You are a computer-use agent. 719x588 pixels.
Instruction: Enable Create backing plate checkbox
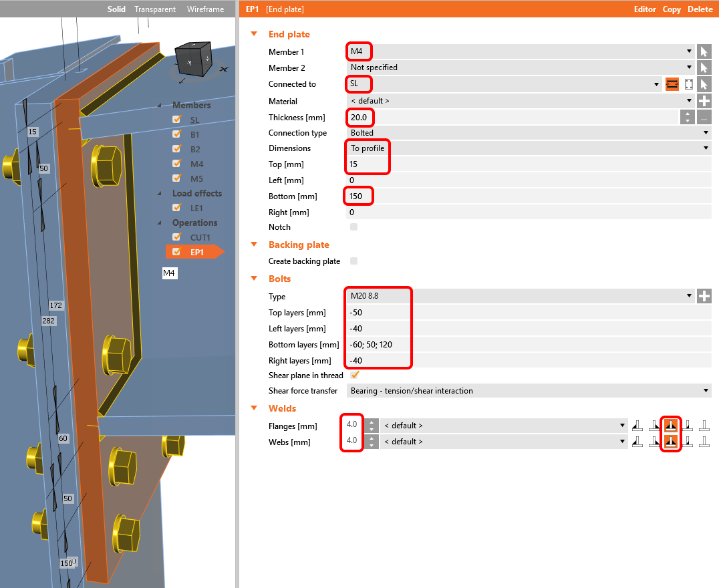354,261
